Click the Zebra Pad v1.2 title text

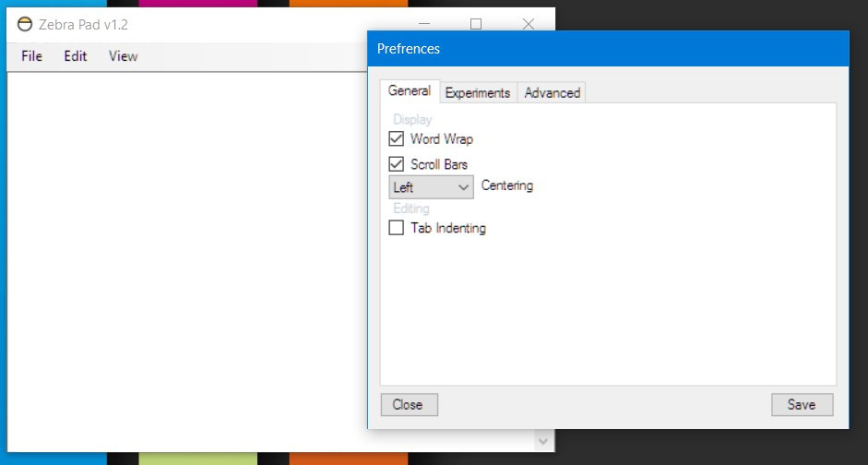point(83,25)
